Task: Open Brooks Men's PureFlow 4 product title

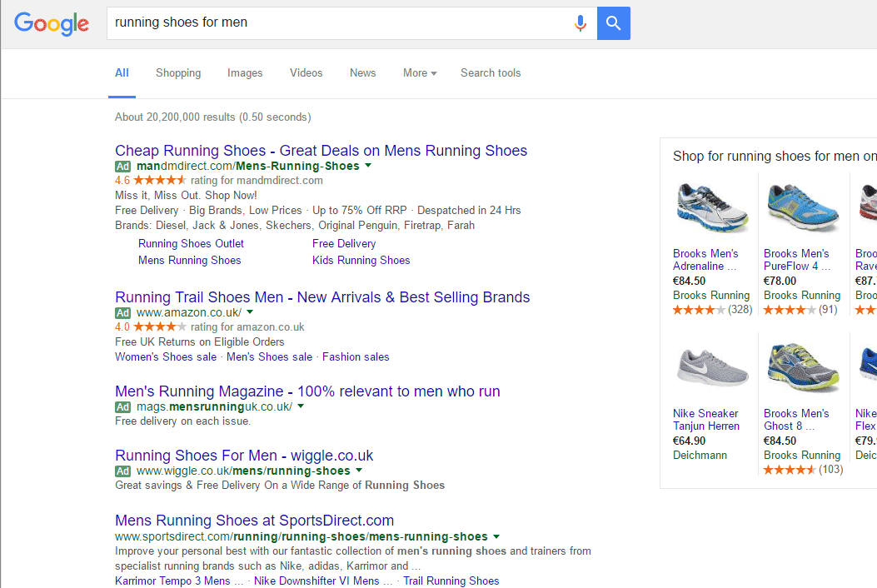Action: click(x=797, y=260)
